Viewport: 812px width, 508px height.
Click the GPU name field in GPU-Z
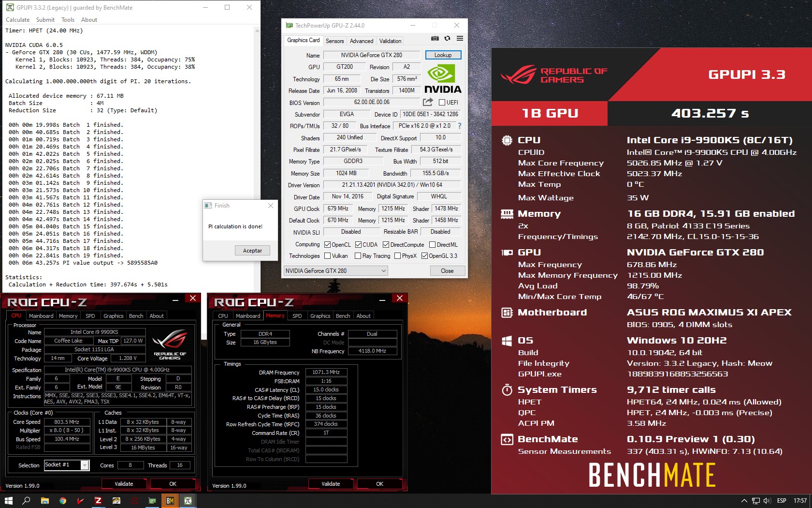pos(371,55)
